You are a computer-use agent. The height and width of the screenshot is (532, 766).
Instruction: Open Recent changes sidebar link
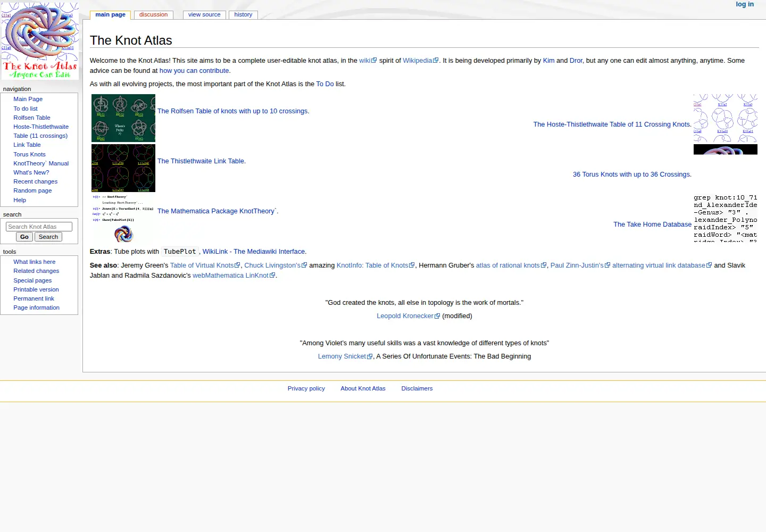(35, 181)
